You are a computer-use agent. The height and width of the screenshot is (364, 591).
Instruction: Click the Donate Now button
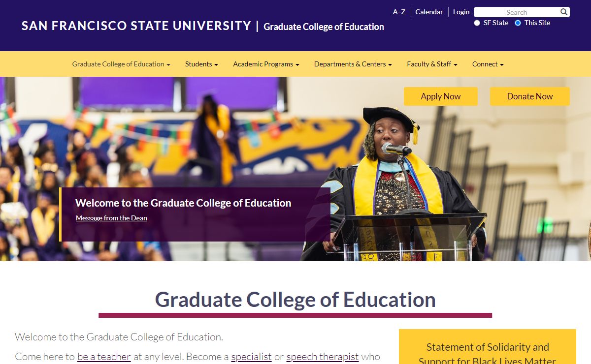pyautogui.click(x=530, y=96)
